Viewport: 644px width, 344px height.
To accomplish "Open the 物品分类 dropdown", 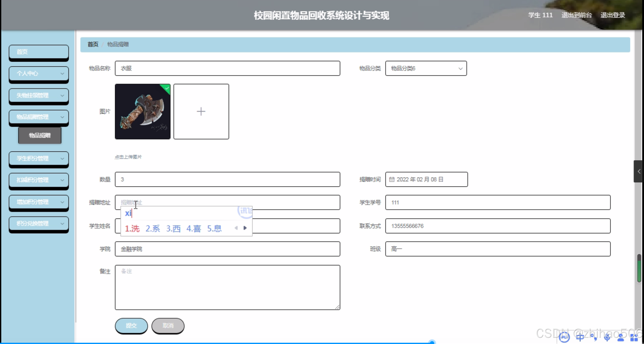I will coord(426,68).
